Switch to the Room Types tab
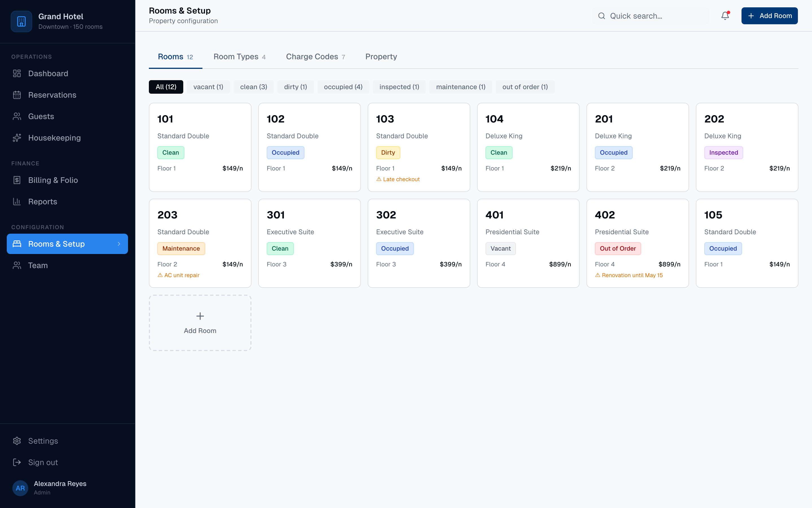 pos(240,57)
